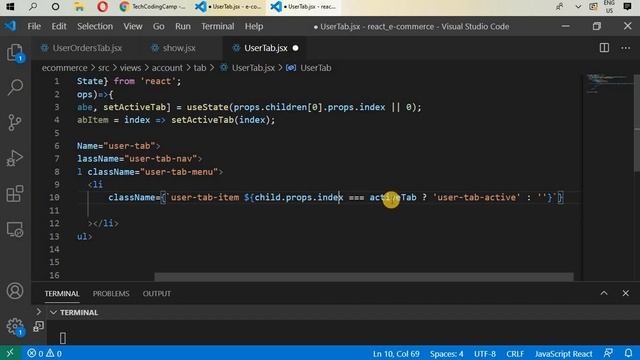Click line number 10 in gutter

point(54,198)
